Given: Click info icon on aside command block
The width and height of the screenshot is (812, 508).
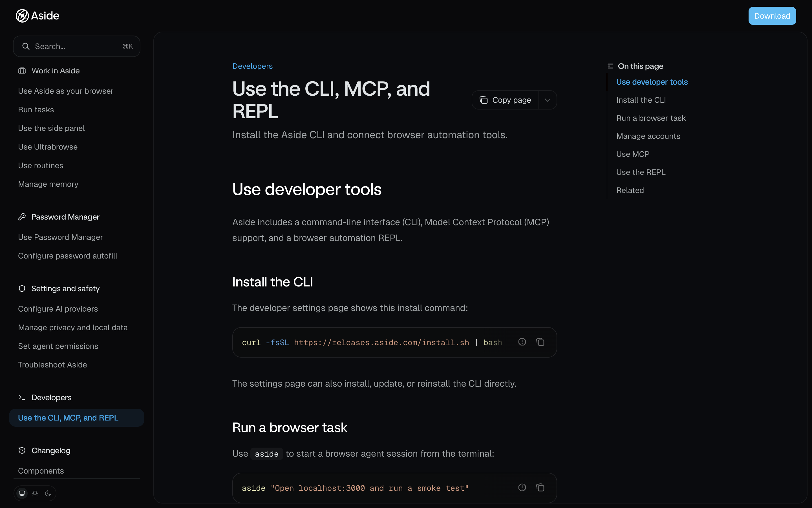Looking at the screenshot, I should [x=522, y=487].
